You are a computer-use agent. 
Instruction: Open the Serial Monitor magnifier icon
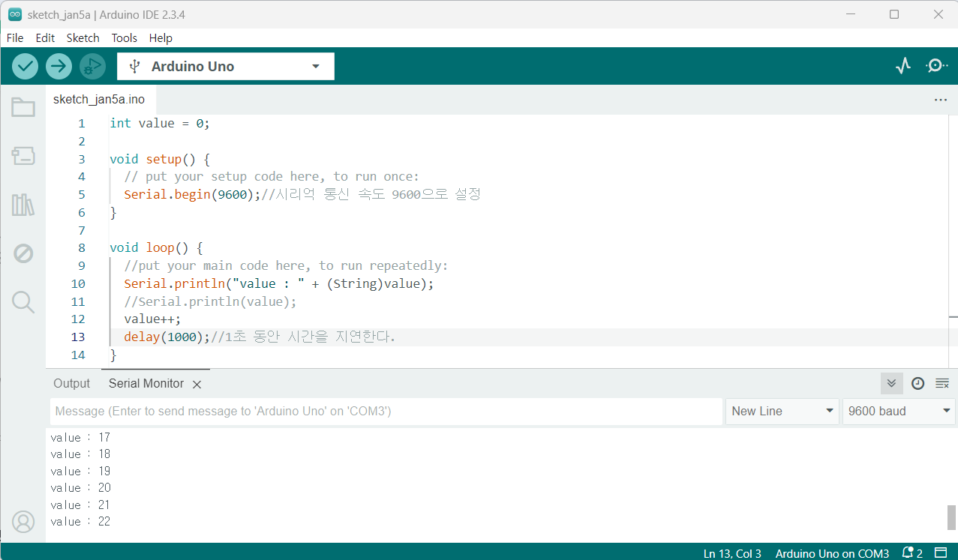click(x=937, y=66)
